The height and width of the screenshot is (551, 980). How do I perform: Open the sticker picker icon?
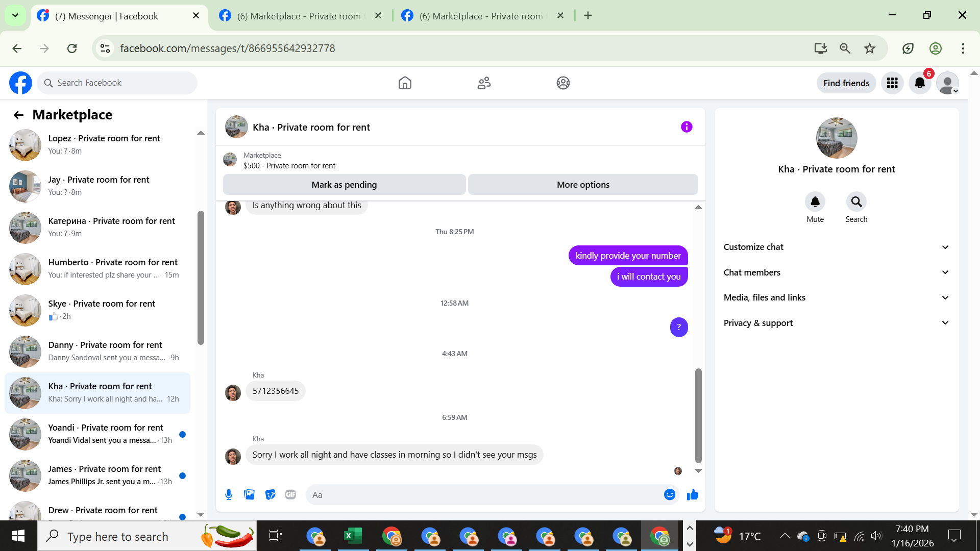click(x=270, y=494)
